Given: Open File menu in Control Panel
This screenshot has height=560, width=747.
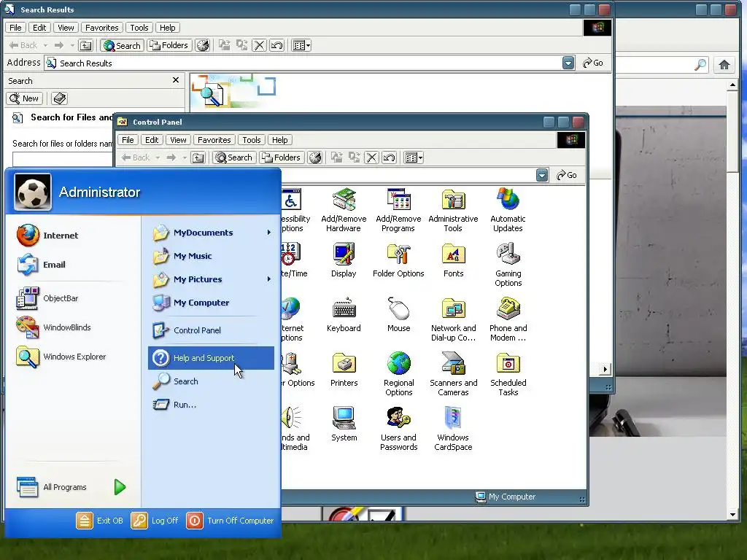Looking at the screenshot, I should coord(128,139).
